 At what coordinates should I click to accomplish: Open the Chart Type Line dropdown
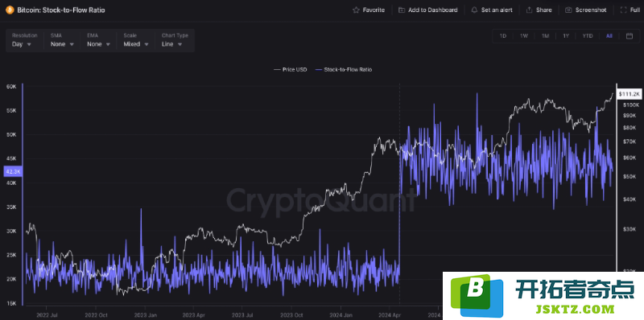point(172,44)
